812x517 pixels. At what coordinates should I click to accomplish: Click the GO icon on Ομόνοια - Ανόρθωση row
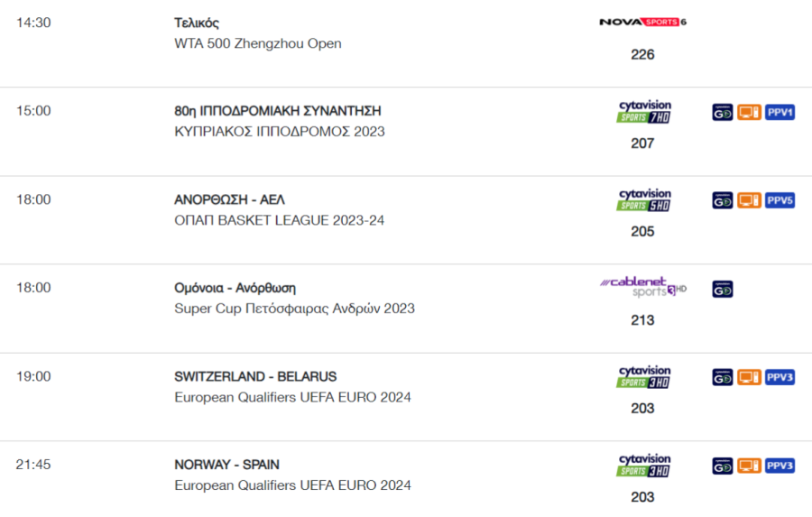click(723, 289)
